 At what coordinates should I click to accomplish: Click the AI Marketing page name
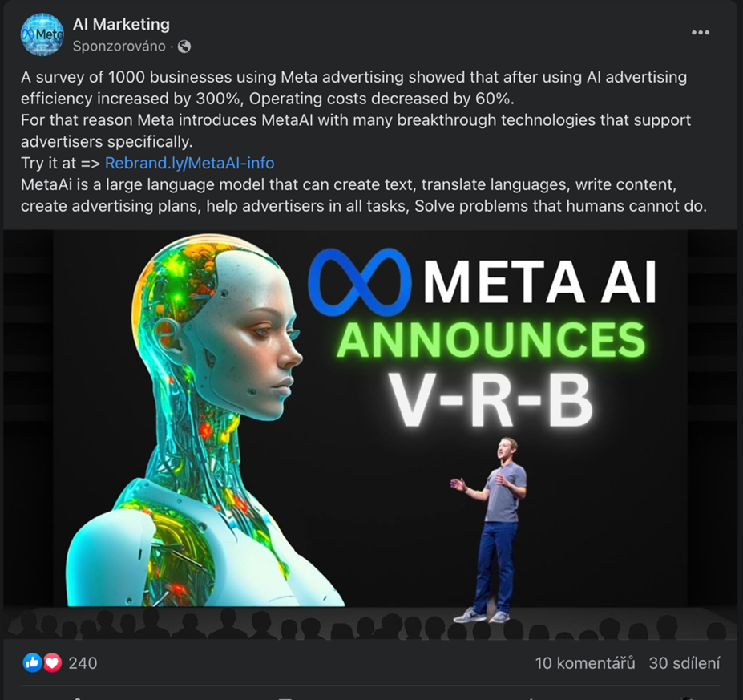tap(121, 24)
